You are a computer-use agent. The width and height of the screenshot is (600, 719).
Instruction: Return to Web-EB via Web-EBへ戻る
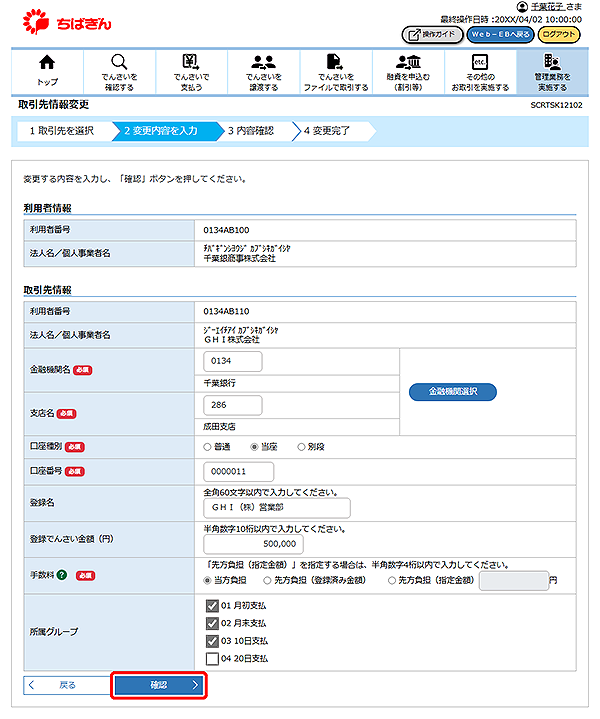pyautogui.click(x=500, y=34)
